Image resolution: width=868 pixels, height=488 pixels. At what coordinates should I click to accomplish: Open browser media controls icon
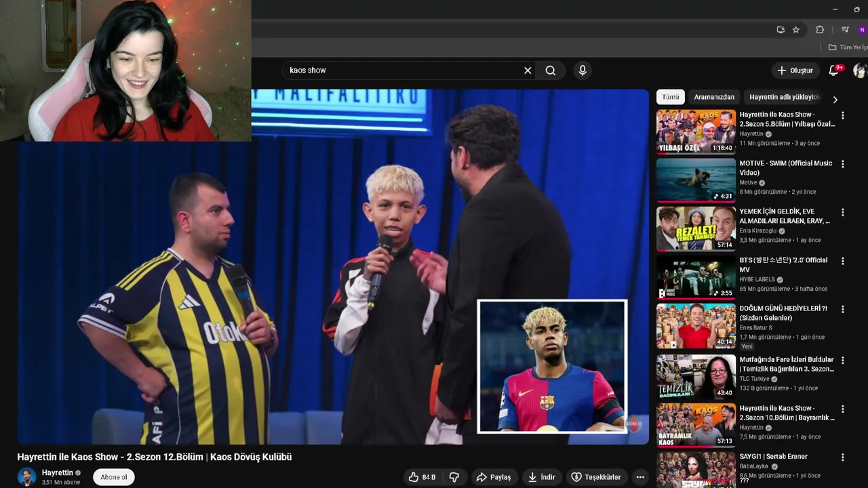845,30
